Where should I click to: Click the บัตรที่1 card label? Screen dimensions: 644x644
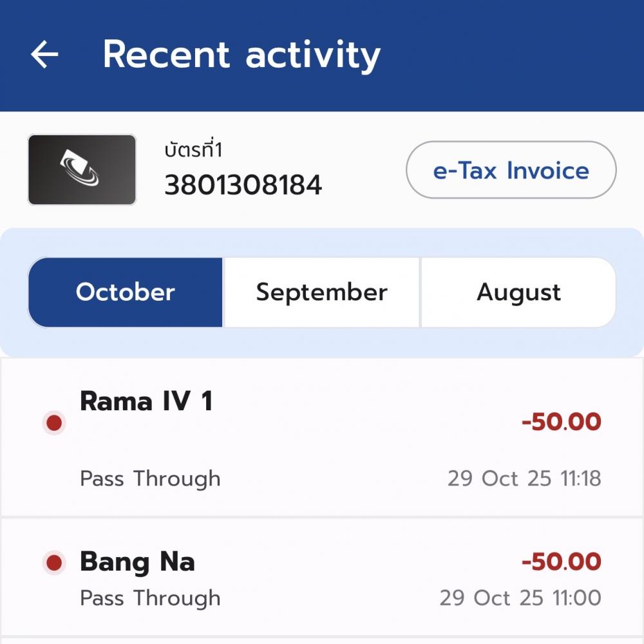193,150
